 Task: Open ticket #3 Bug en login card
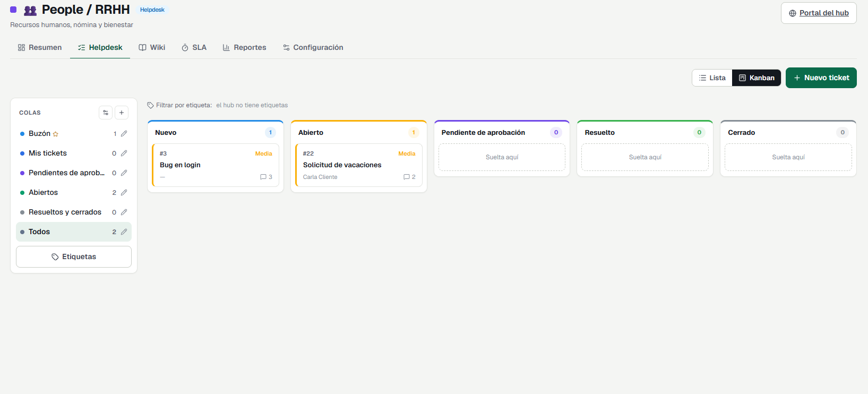[216, 165]
